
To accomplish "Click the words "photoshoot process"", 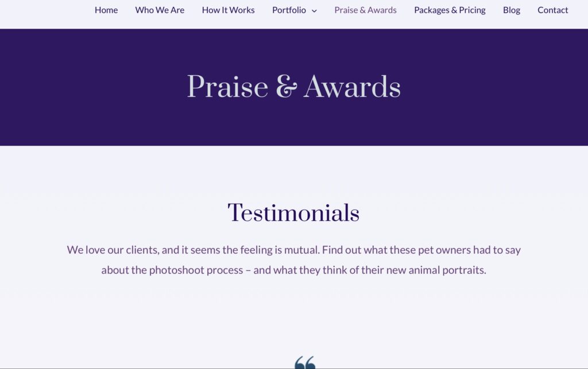I will point(196,270).
